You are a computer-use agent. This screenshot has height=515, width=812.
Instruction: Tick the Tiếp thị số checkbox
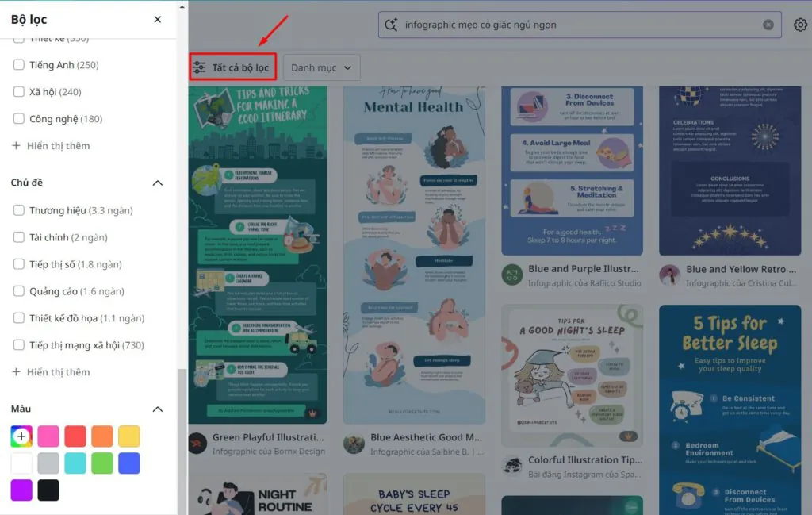[x=19, y=264]
